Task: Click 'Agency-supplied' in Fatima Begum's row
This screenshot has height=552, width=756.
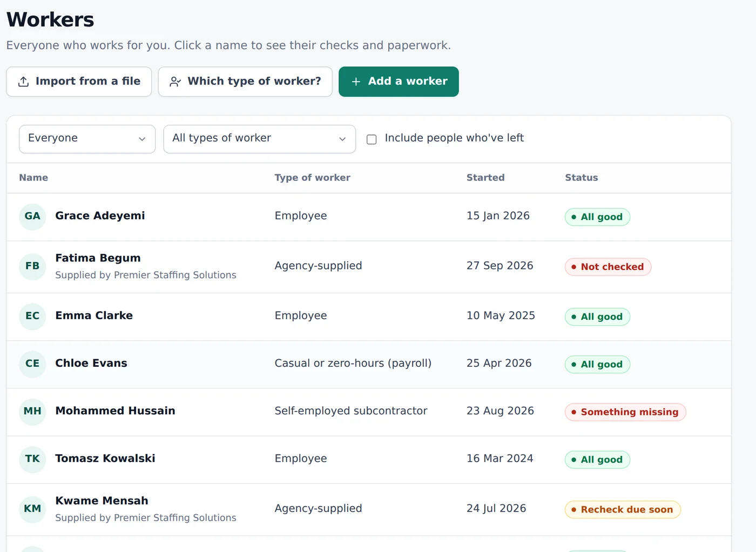Action: click(318, 266)
